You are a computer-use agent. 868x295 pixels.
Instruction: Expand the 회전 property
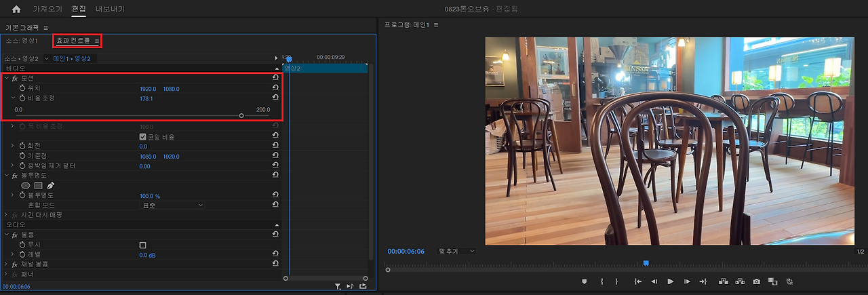point(13,146)
